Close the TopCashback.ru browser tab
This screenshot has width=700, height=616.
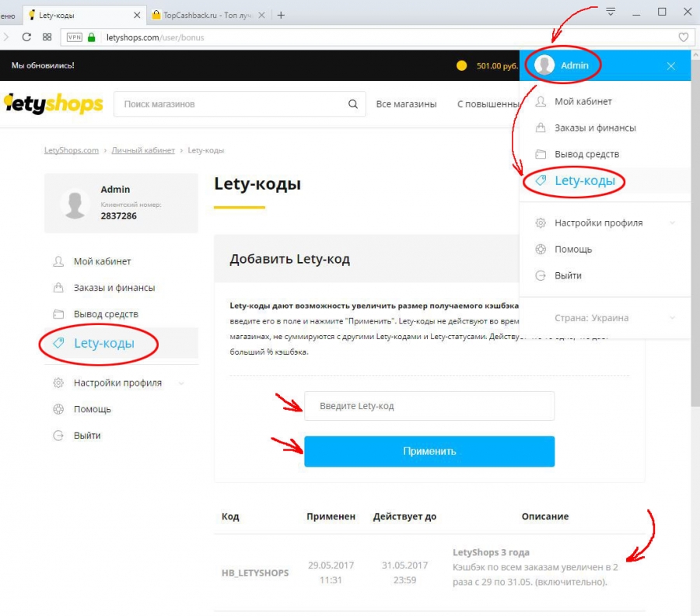(261, 16)
